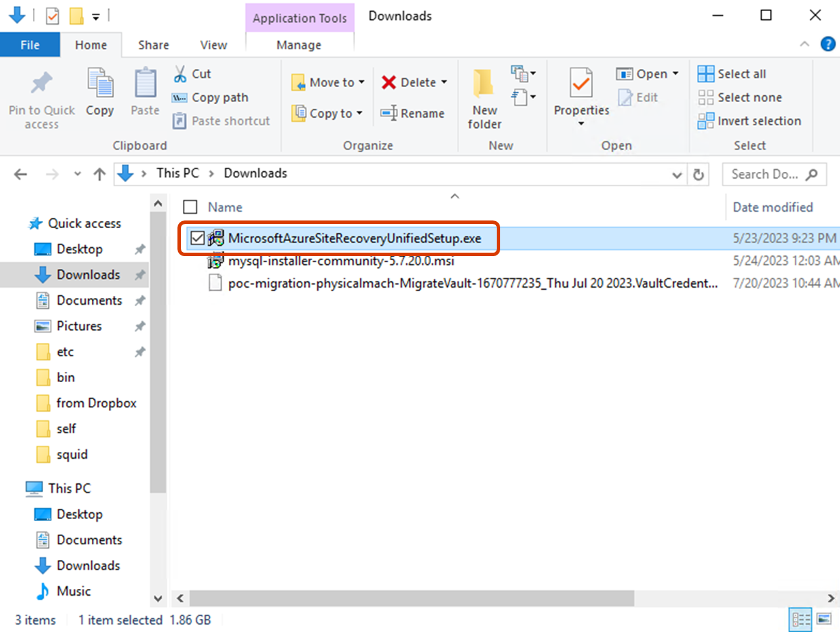The image size is (840, 632).
Task: Click Paste shortcut in the ribbon
Action: pos(221,121)
